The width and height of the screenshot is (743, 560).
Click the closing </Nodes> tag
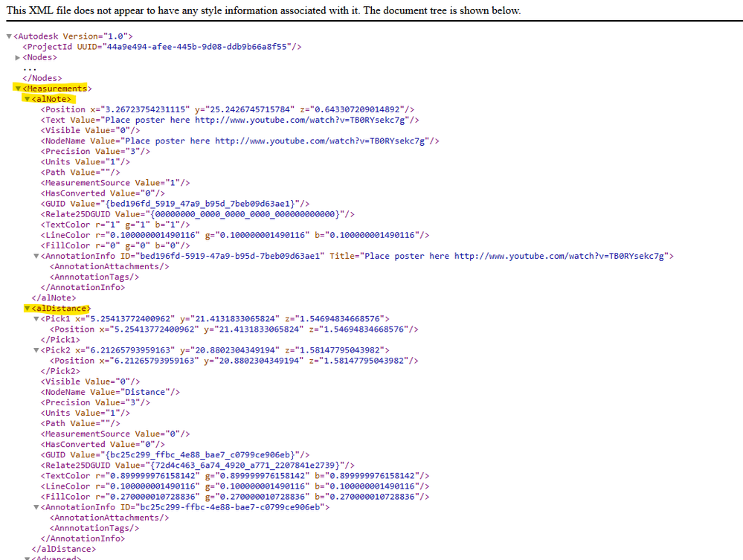tap(42, 78)
